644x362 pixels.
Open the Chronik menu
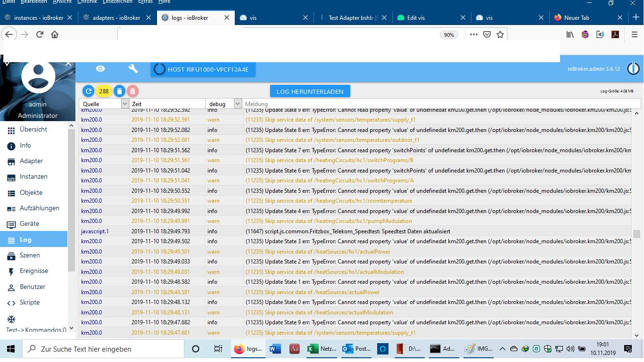pos(87,2)
